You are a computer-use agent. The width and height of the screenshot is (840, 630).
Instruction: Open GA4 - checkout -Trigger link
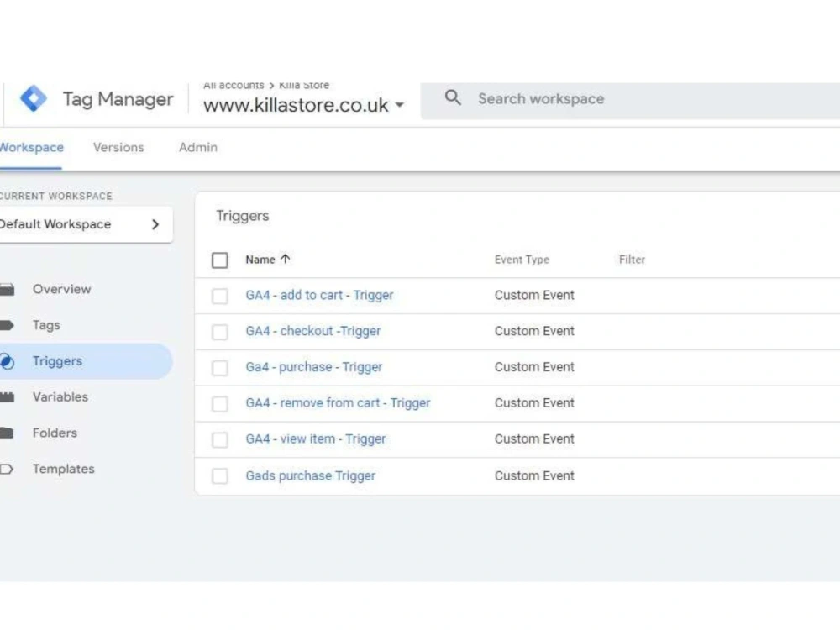(312, 331)
